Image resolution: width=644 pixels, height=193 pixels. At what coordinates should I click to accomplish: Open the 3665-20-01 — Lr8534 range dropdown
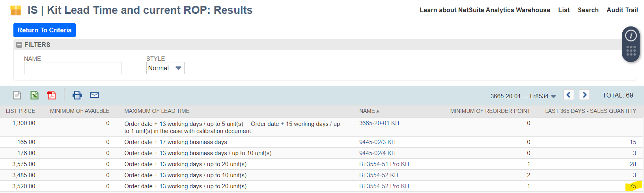coord(523,96)
